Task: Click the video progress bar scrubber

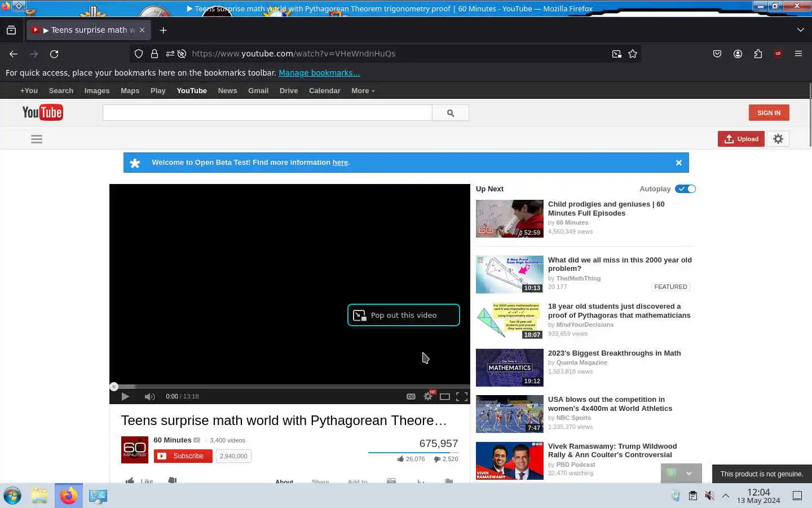Action: pos(114,387)
